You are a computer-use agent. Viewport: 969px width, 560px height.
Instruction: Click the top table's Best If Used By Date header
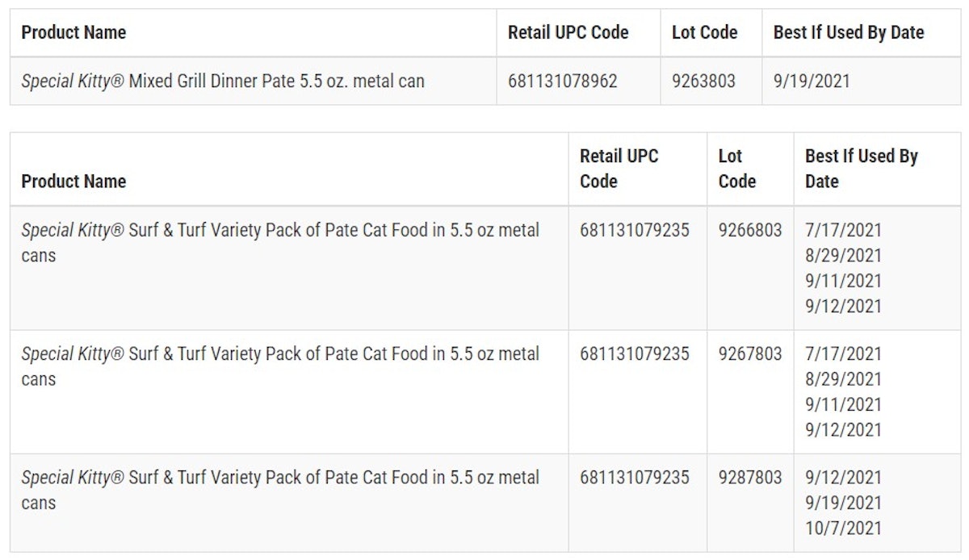point(849,33)
